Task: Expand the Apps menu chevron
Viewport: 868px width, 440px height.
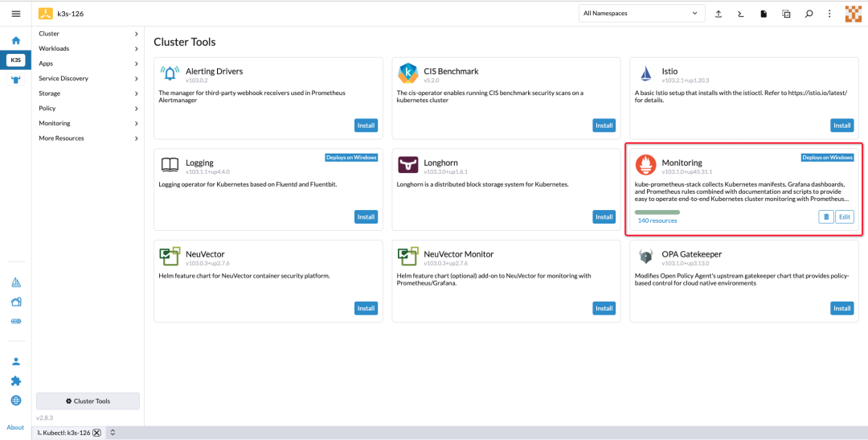Action: point(136,64)
